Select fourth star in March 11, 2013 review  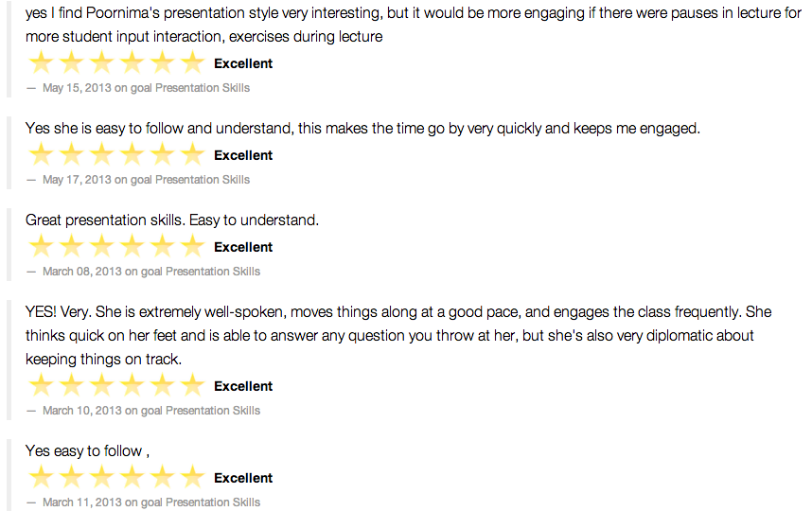pyautogui.click(x=132, y=478)
